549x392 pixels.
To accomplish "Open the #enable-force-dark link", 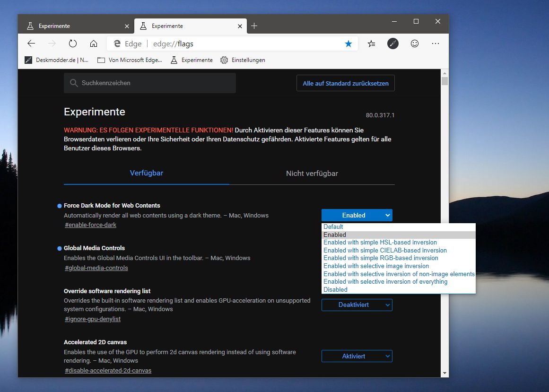I will tap(90, 225).
